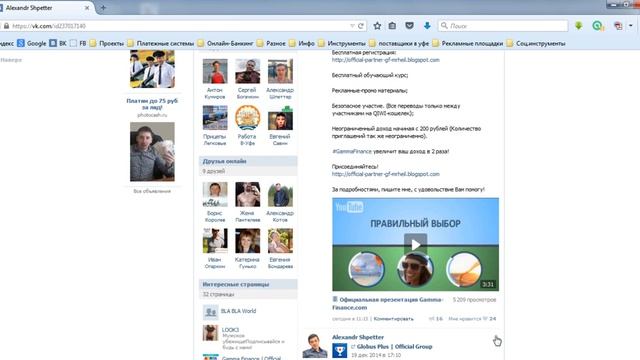Viewport: 640px width, 360px height.
Task: Open online friend Иван's avatar
Action: point(215,241)
